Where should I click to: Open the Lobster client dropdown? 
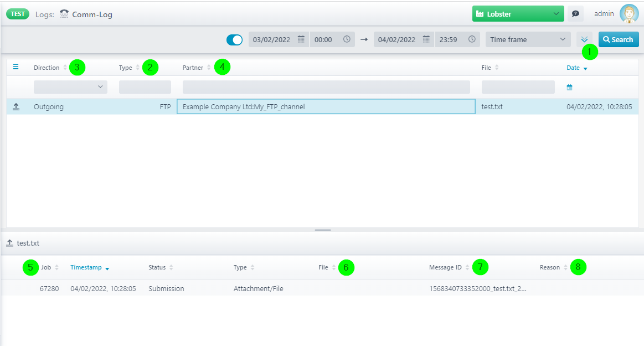(x=518, y=13)
